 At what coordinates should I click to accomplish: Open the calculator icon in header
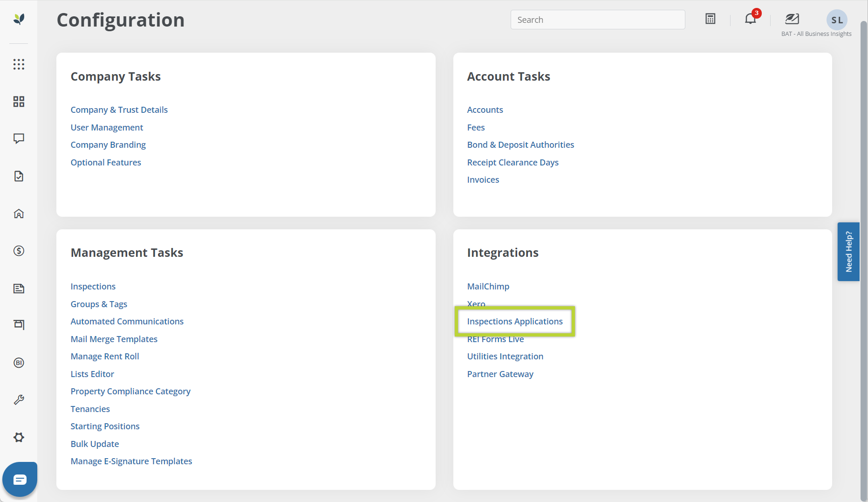coord(710,19)
